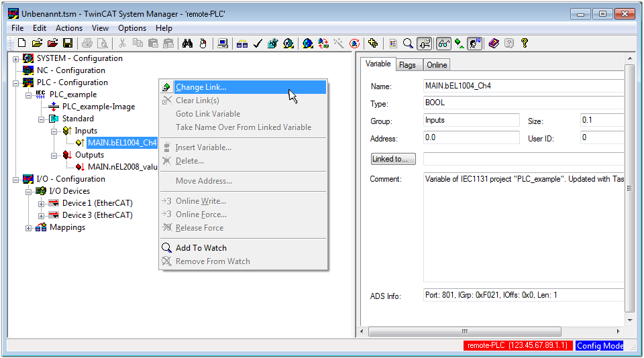Image resolution: width=644 pixels, height=358 pixels.
Task: Toggle the eyeglasses toolbar button
Action: tap(444, 44)
